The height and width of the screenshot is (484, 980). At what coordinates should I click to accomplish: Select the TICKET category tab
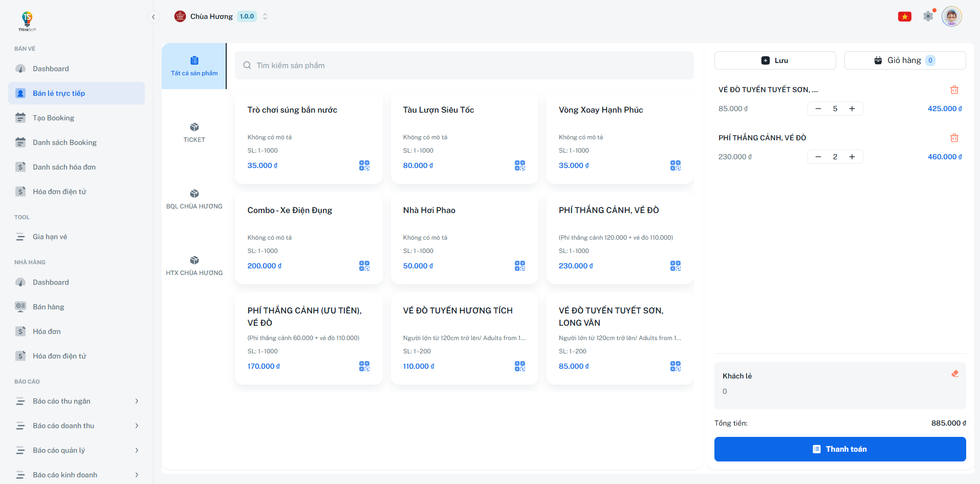click(194, 132)
